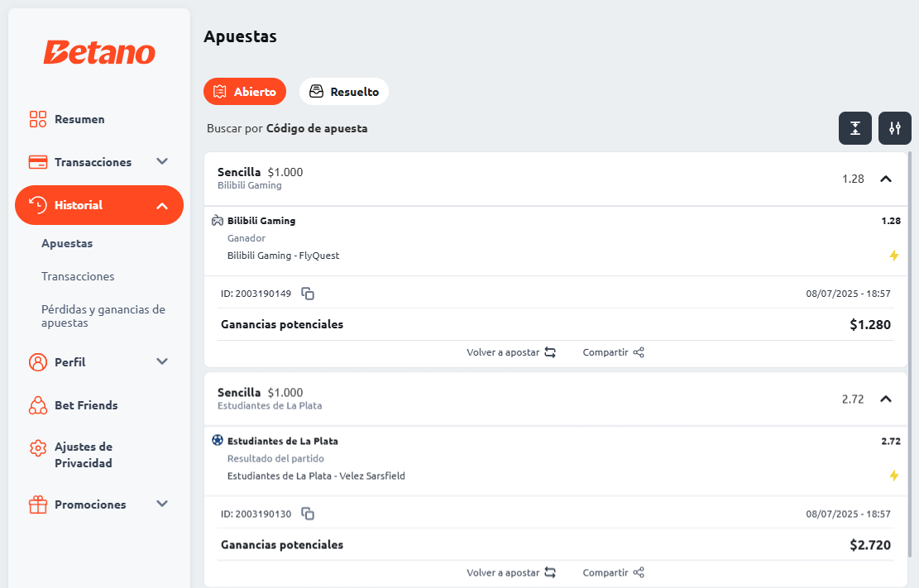
Task: Copy bet ID 2003190149
Action: pos(308,293)
